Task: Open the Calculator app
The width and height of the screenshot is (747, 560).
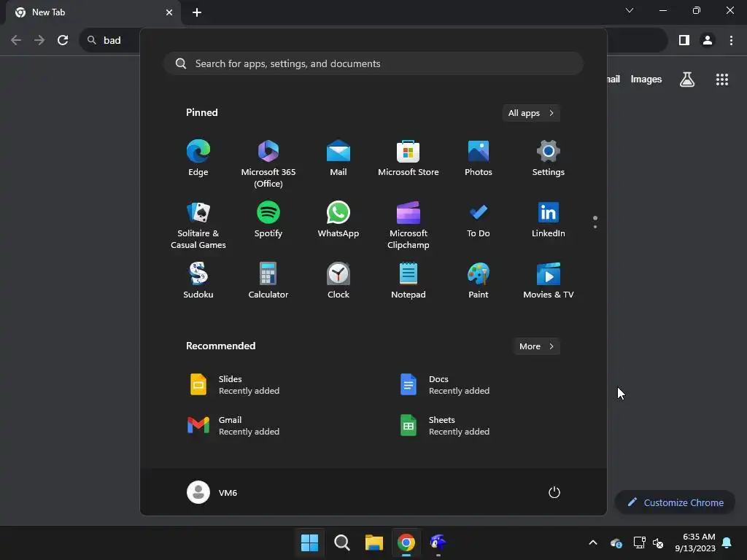Action: click(268, 281)
